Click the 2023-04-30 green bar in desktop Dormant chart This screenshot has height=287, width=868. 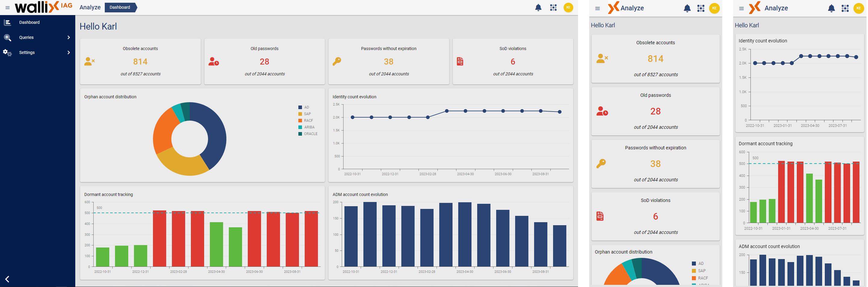[216, 244]
